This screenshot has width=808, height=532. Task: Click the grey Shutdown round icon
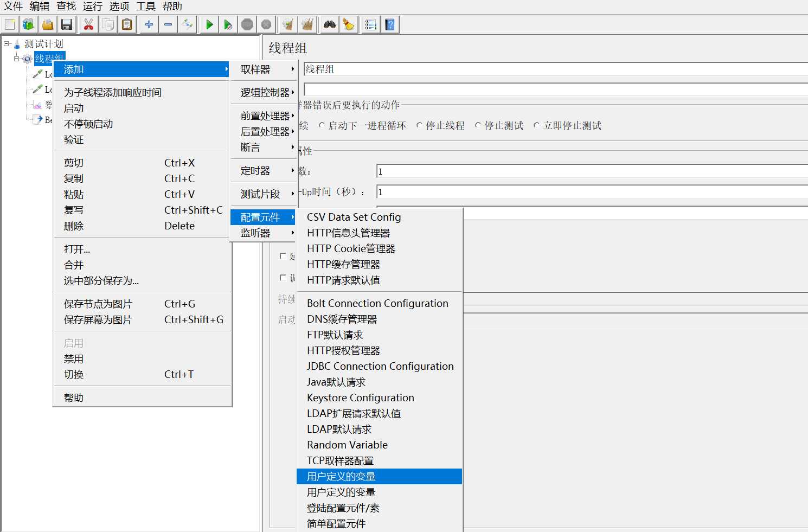[x=266, y=24]
